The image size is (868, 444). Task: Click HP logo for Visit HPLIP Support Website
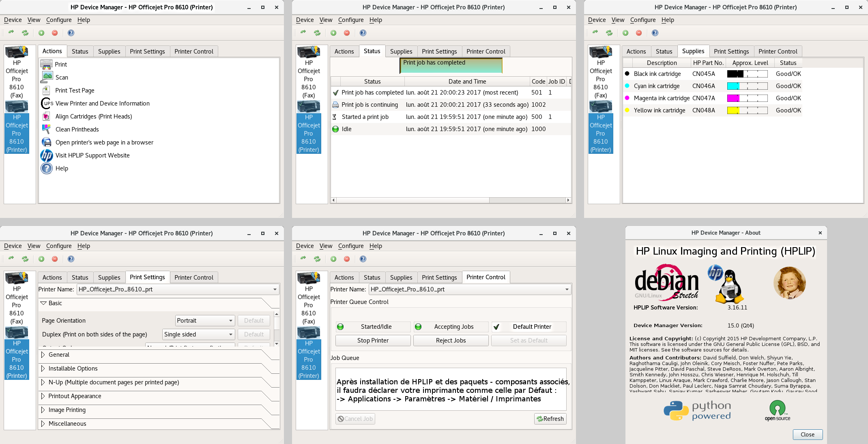click(x=47, y=155)
